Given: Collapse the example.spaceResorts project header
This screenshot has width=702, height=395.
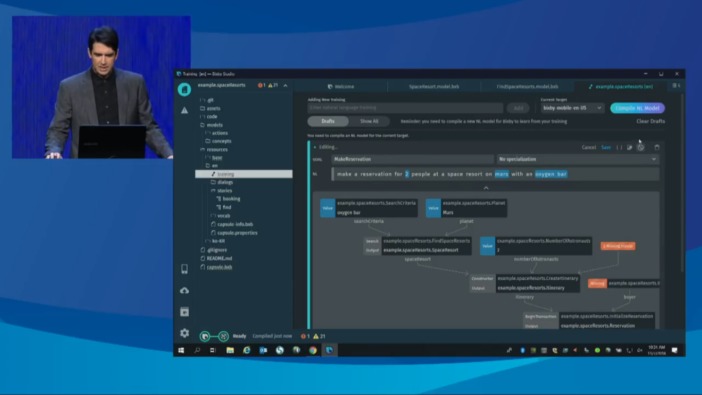Looking at the screenshot, I should (x=285, y=85).
